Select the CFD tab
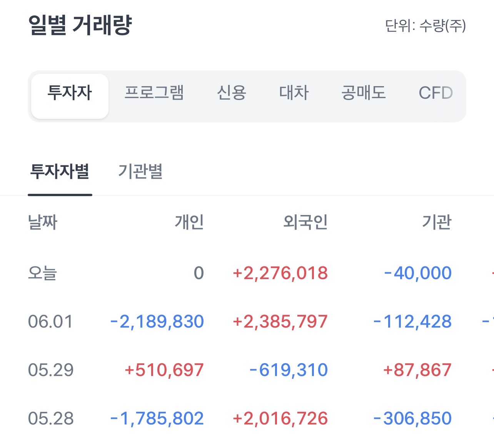This screenshot has height=448, width=494. pyautogui.click(x=436, y=93)
